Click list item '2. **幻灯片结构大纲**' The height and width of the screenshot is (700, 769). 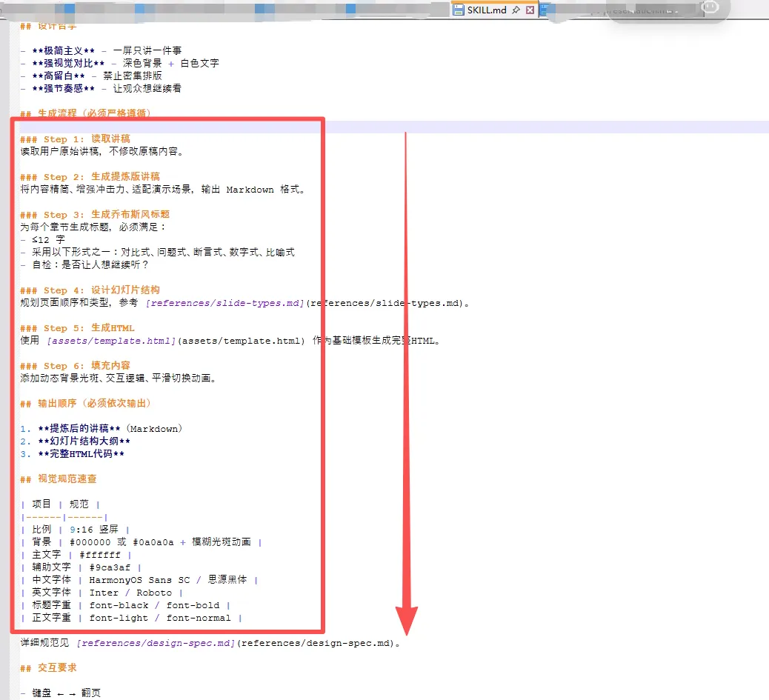pos(75,441)
